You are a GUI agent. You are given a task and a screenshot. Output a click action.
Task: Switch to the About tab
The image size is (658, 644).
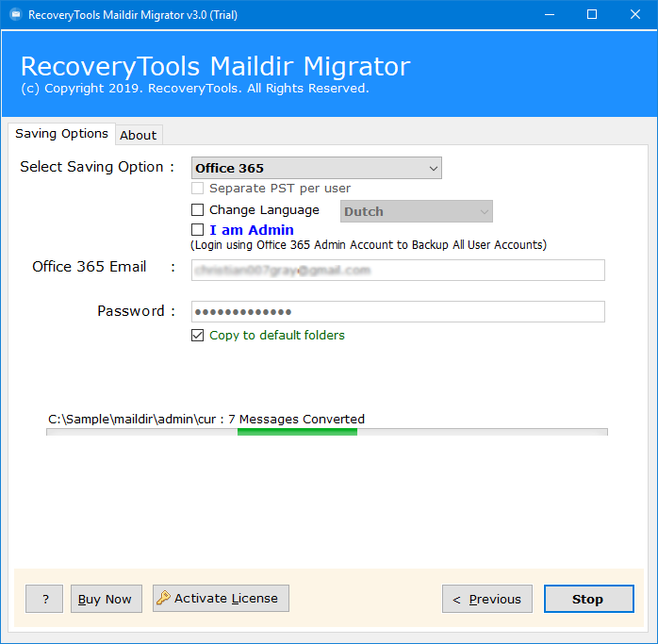pyautogui.click(x=139, y=135)
